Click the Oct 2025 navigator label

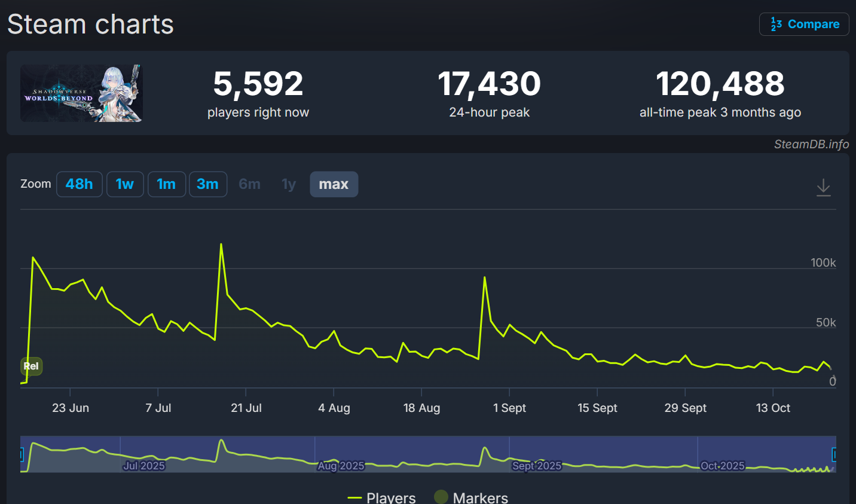pyautogui.click(x=723, y=466)
